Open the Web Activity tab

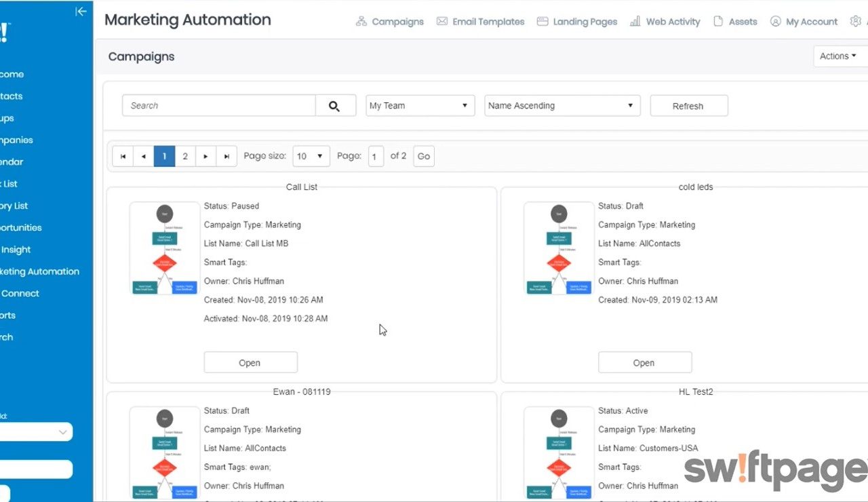[673, 22]
